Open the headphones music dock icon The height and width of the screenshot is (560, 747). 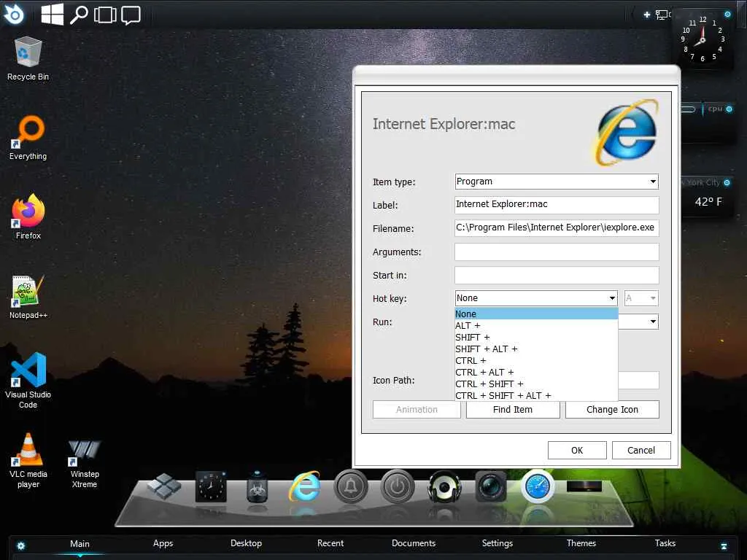(x=444, y=486)
